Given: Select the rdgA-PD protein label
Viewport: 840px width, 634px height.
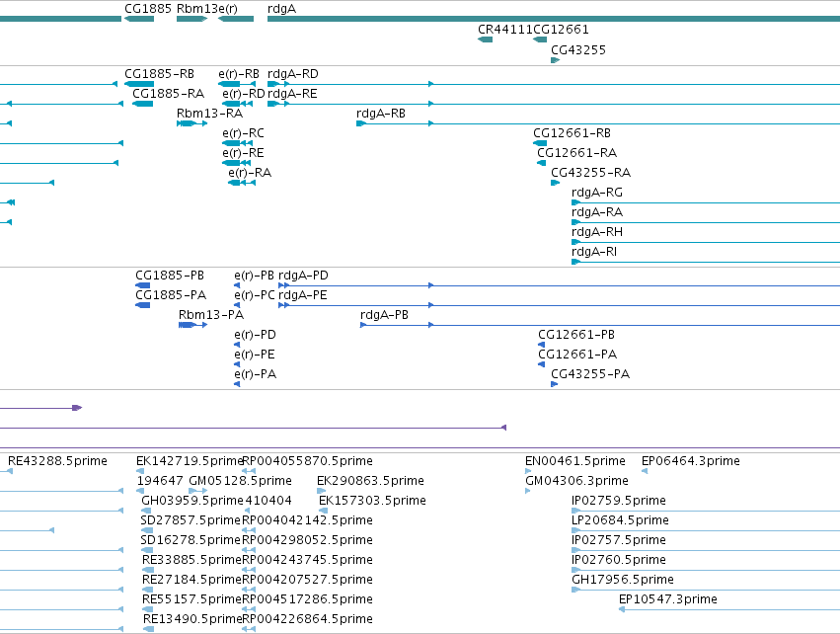Looking at the screenshot, I should pyautogui.click(x=303, y=276).
